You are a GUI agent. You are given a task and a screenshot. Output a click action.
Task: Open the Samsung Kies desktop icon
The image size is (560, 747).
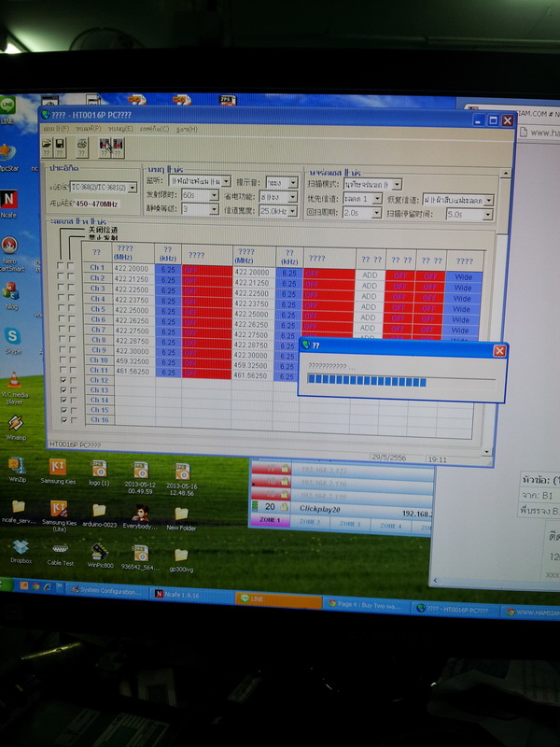coord(58,471)
